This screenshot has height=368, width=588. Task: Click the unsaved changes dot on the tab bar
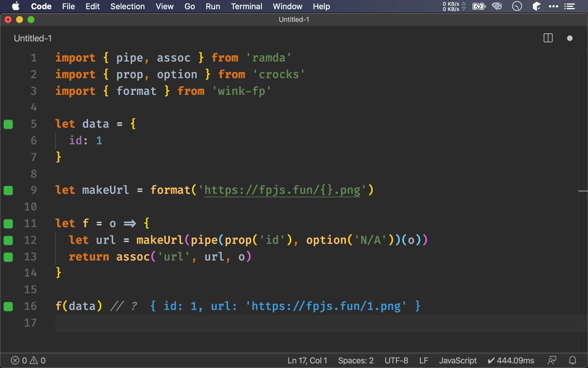(x=570, y=38)
